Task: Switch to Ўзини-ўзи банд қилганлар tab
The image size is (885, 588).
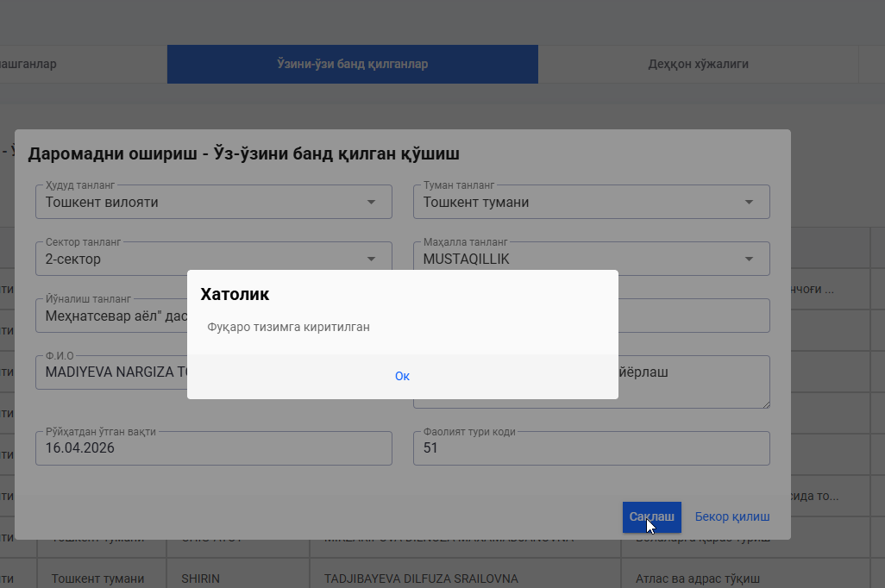Action: [x=352, y=64]
